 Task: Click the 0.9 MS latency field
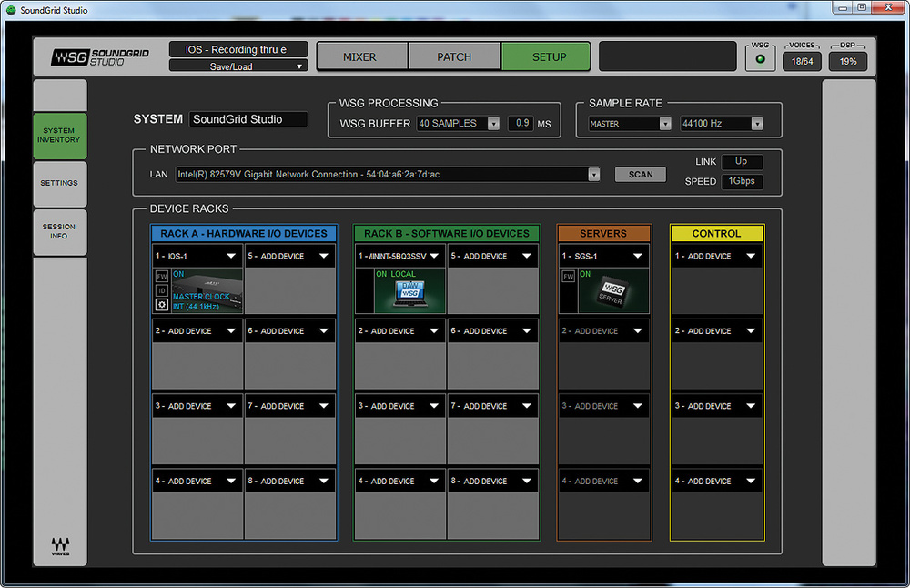[x=521, y=124]
